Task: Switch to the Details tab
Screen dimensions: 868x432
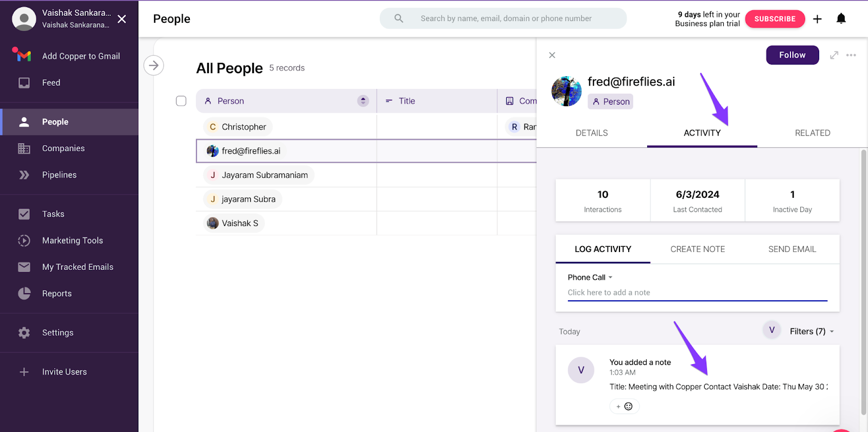Action: click(591, 133)
